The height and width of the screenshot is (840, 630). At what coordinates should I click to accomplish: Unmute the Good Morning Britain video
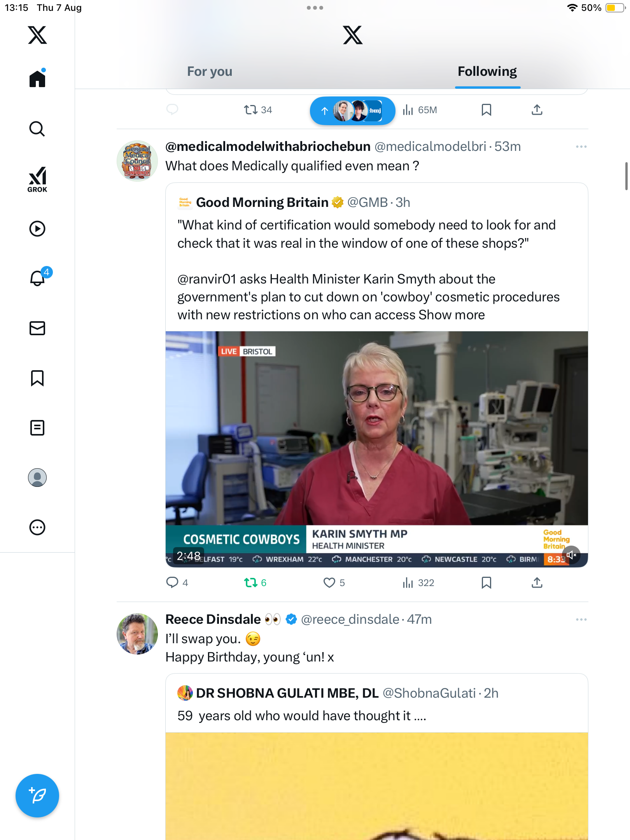coord(571,555)
